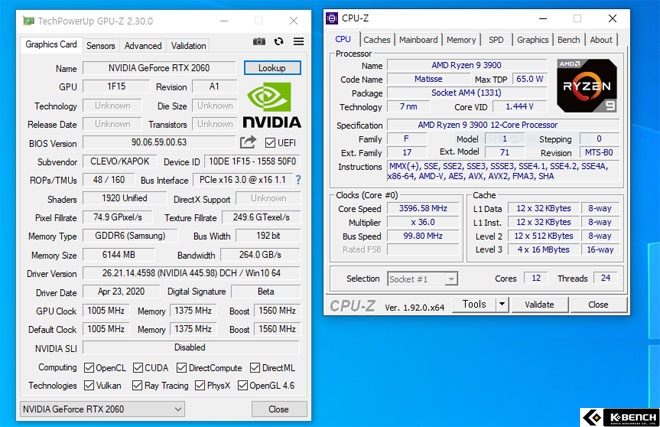Click the Close button in CPU-Z
Viewport: 660px width, 427px height.
(x=598, y=304)
